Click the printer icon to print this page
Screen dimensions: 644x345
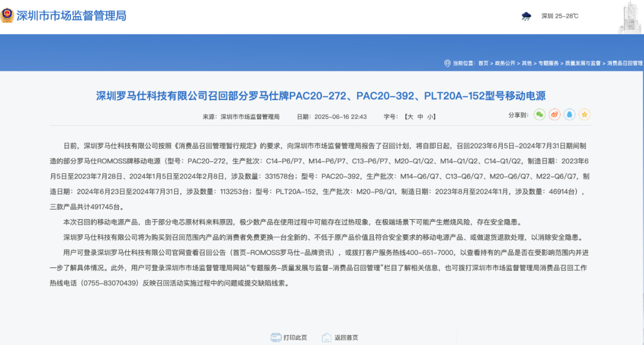pyautogui.click(x=276, y=338)
